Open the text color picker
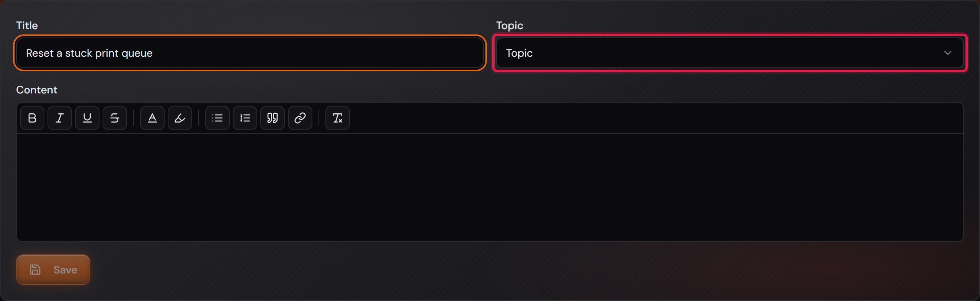The height and width of the screenshot is (301, 980). coord(152,118)
